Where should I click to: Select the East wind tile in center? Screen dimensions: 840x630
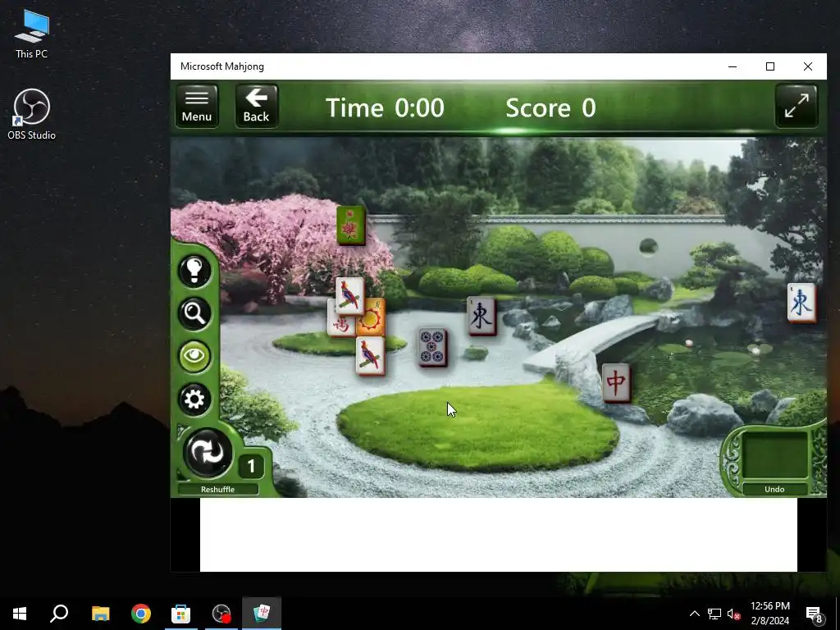(482, 317)
